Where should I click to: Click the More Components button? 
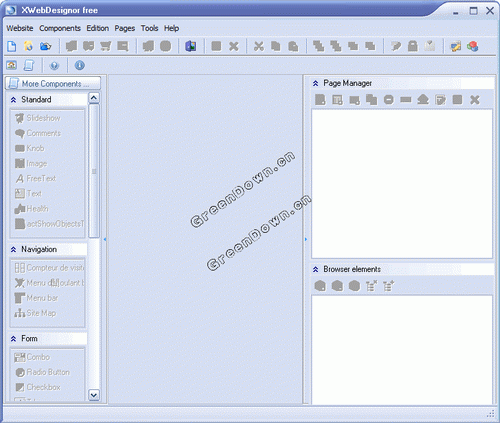(x=53, y=83)
